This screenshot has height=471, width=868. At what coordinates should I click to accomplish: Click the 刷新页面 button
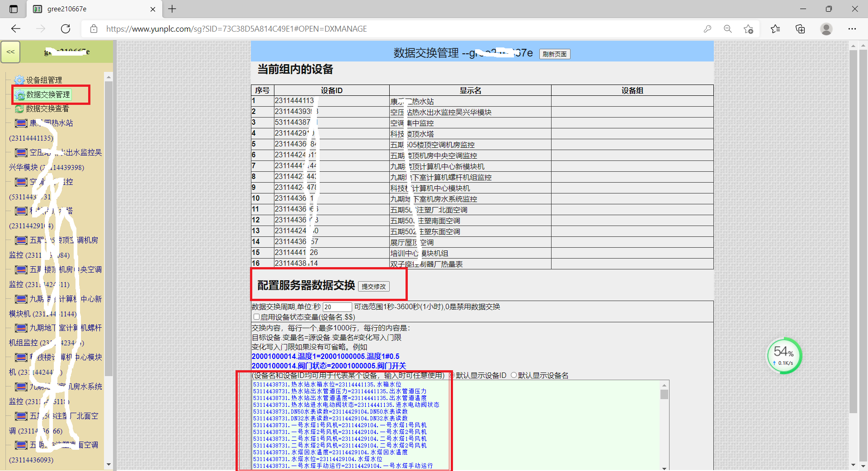(554, 54)
